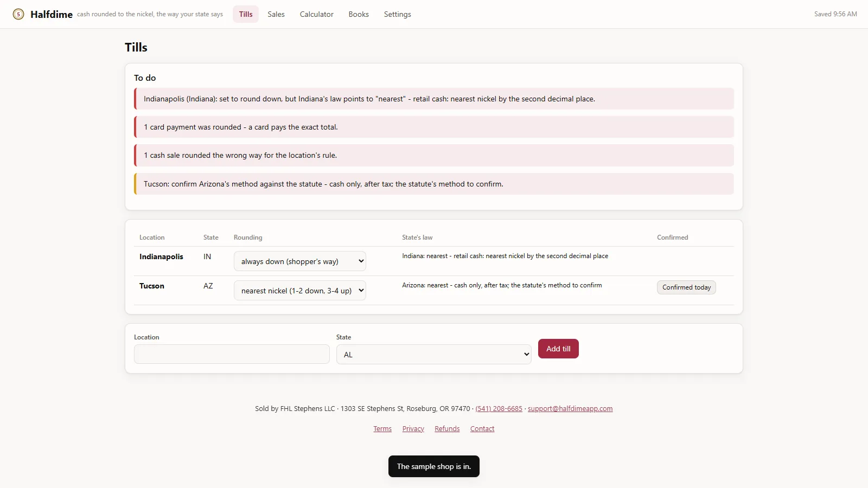Expand Tucson rounding dropdown
This screenshot has width=868, height=488.
coord(300,291)
